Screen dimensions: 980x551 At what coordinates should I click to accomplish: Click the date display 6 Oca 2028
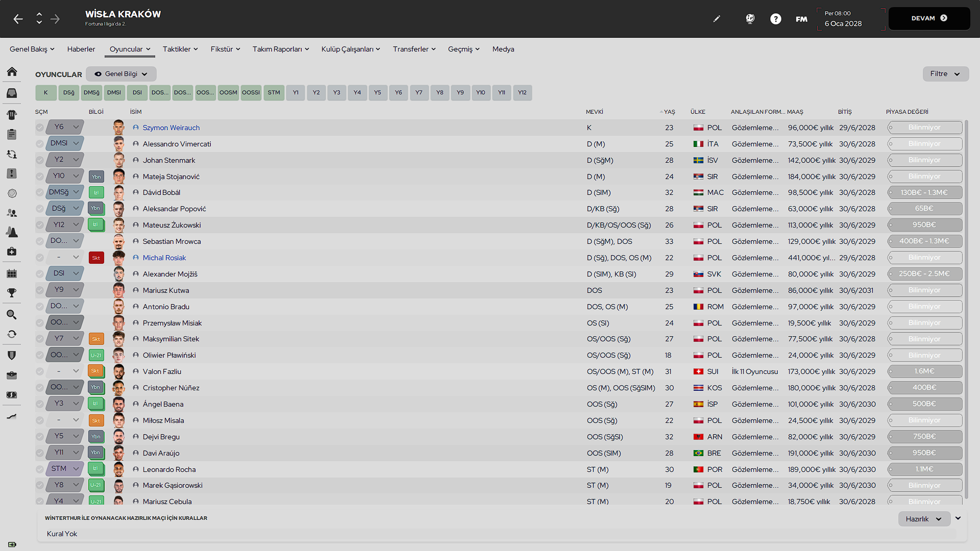843,23
